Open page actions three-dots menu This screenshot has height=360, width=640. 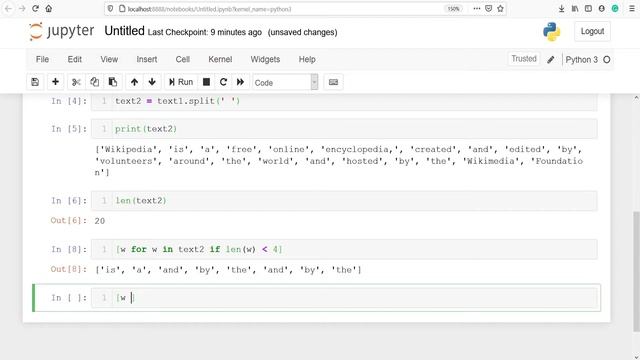476,9
